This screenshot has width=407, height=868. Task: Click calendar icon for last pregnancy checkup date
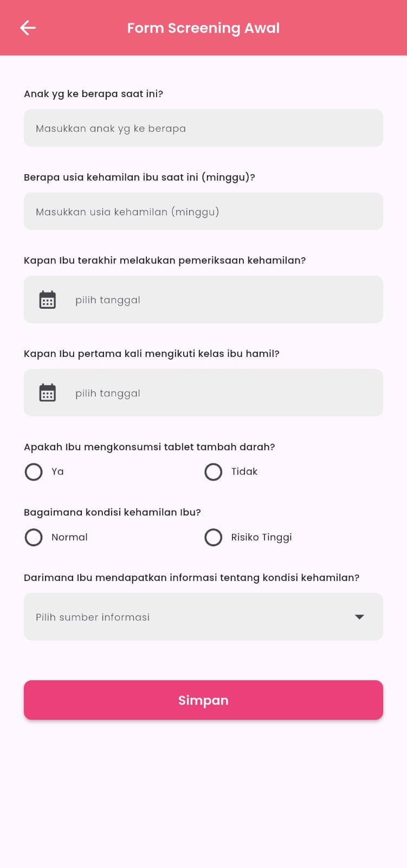point(48,299)
